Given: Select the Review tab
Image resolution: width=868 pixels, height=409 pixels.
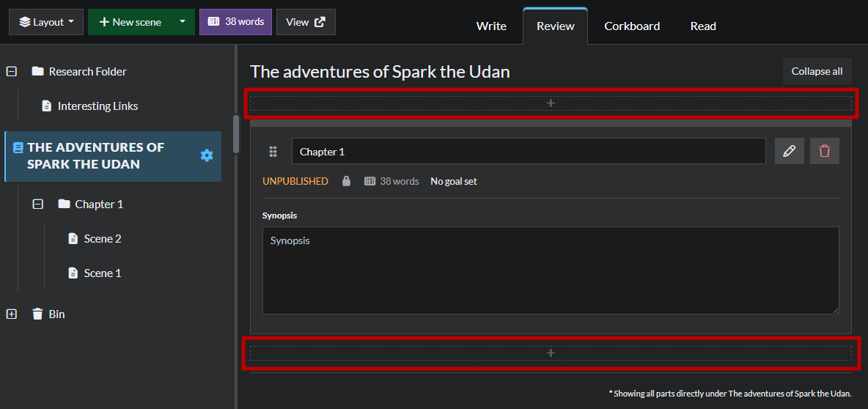Looking at the screenshot, I should click(x=555, y=26).
